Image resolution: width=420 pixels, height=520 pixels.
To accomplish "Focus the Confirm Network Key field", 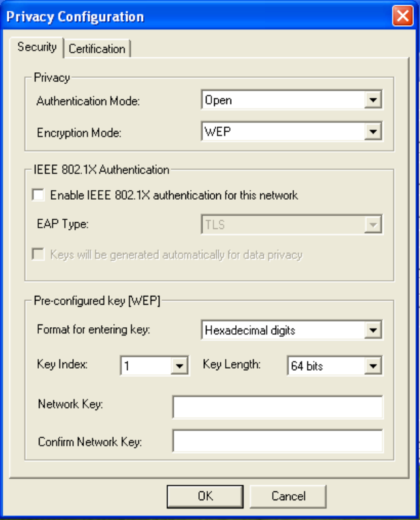I will point(277,441).
